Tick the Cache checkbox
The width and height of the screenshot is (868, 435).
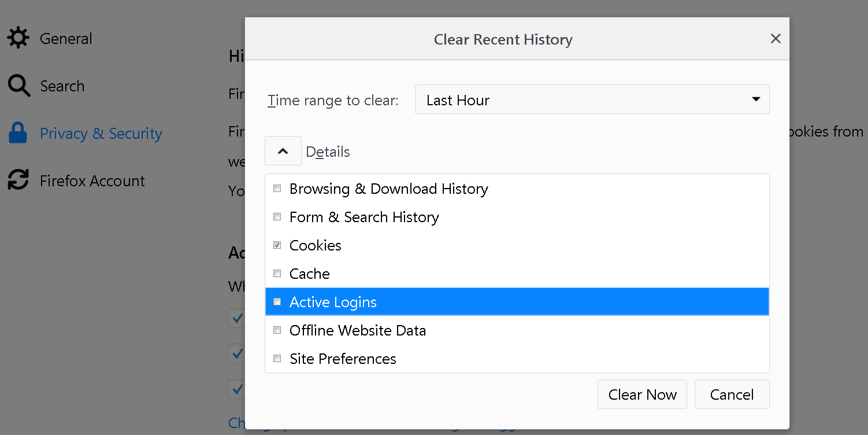point(277,274)
